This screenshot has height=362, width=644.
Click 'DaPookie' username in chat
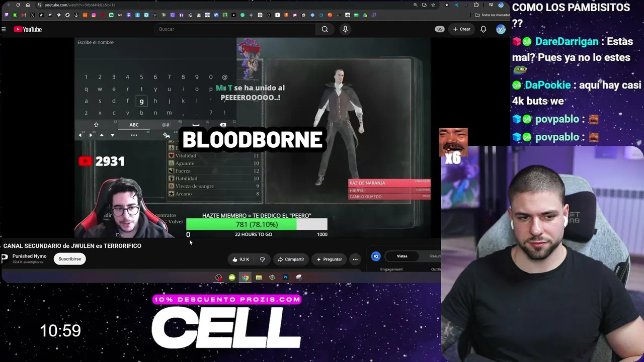coord(548,85)
